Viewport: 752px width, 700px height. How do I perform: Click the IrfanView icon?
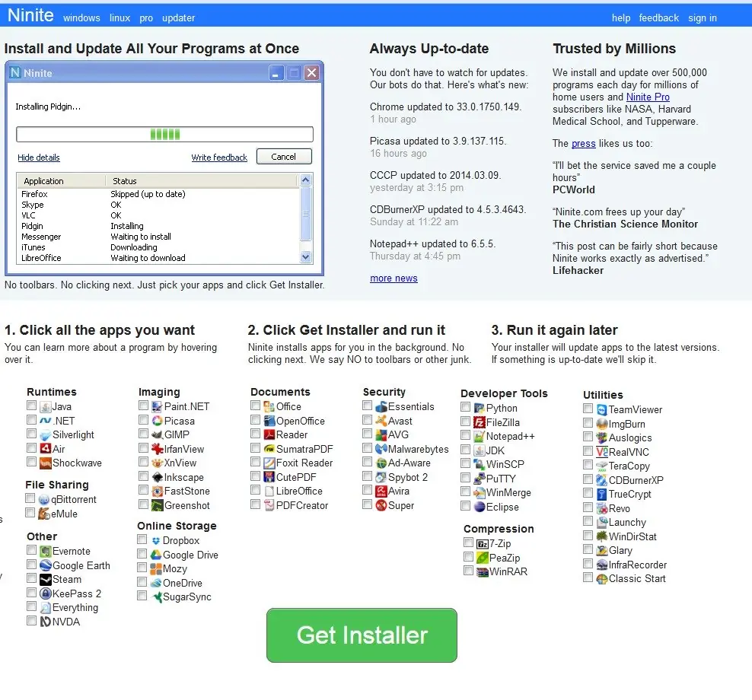point(158,449)
